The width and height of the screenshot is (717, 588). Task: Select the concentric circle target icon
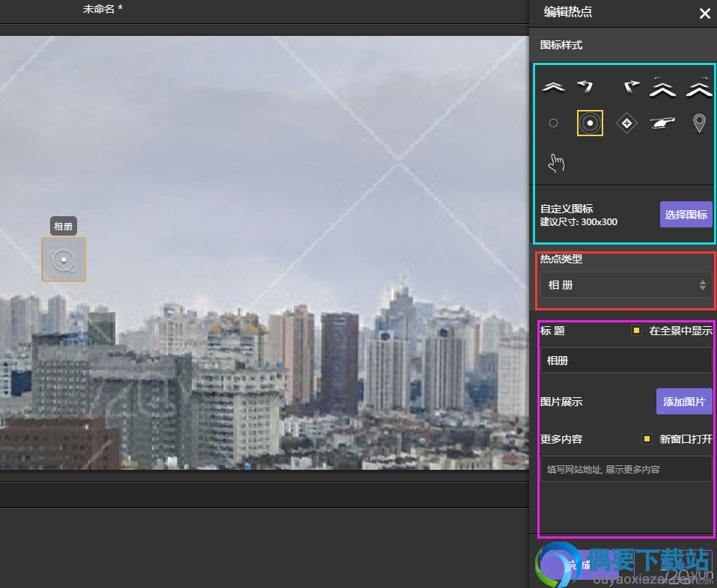click(x=590, y=123)
